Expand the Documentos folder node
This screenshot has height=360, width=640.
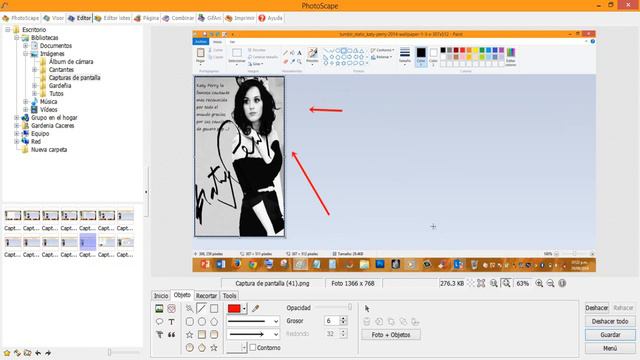pos(26,46)
